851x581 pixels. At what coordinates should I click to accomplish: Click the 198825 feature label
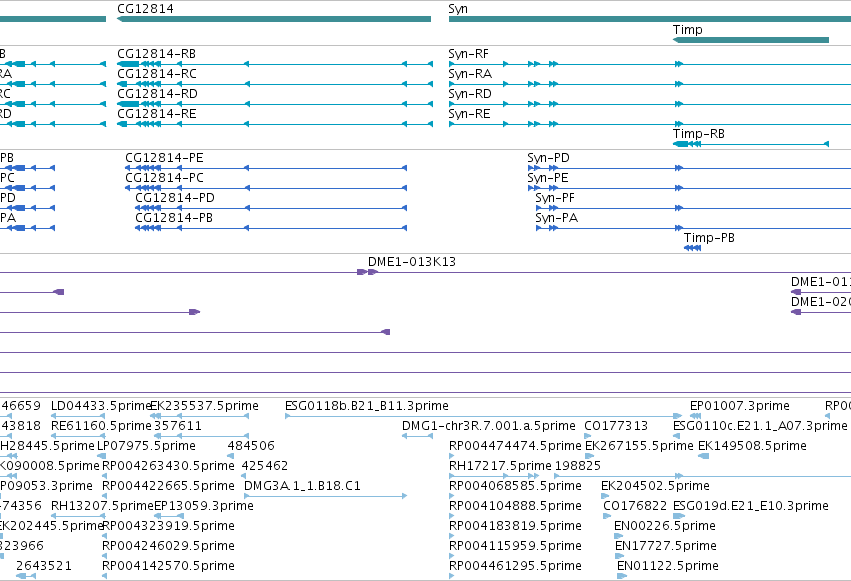578,466
